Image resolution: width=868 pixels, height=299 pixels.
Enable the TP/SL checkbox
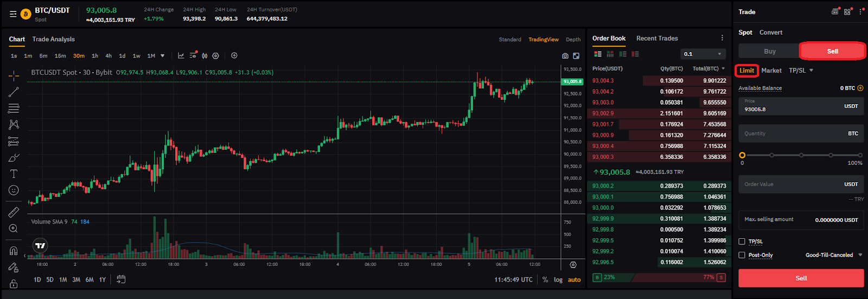(742, 241)
